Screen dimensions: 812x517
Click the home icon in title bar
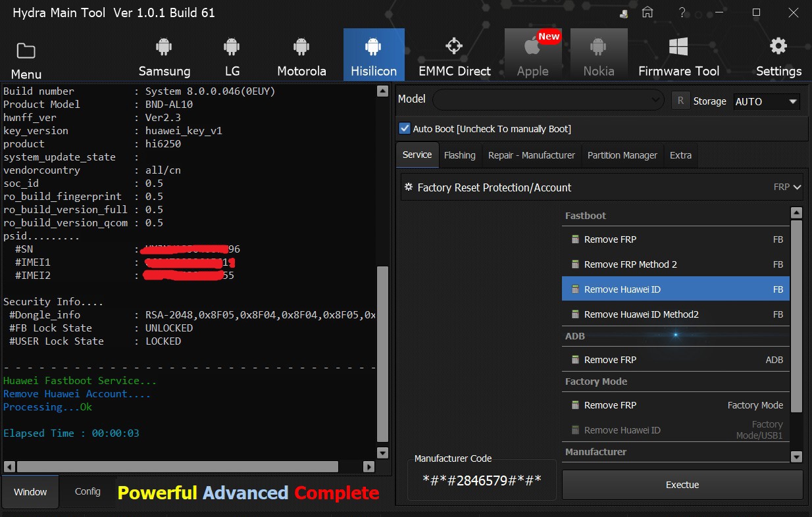(x=647, y=12)
